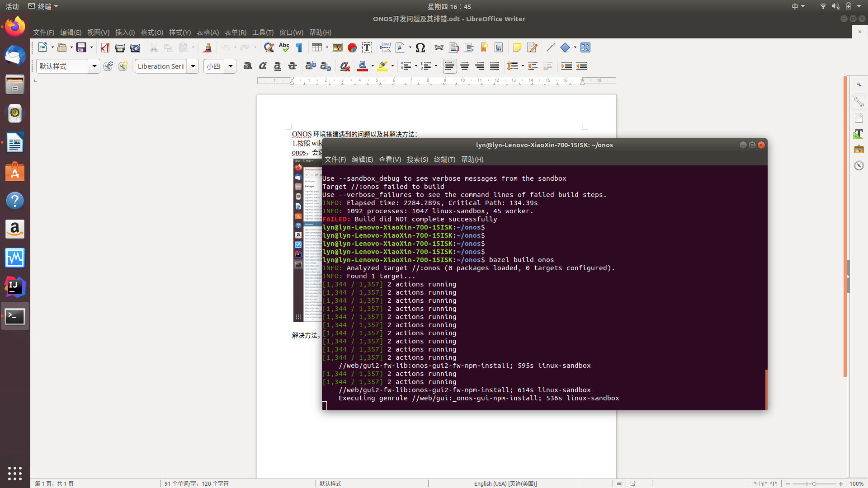Open the paragraph style dropdown
The width and height of the screenshot is (868, 488).
click(x=94, y=66)
